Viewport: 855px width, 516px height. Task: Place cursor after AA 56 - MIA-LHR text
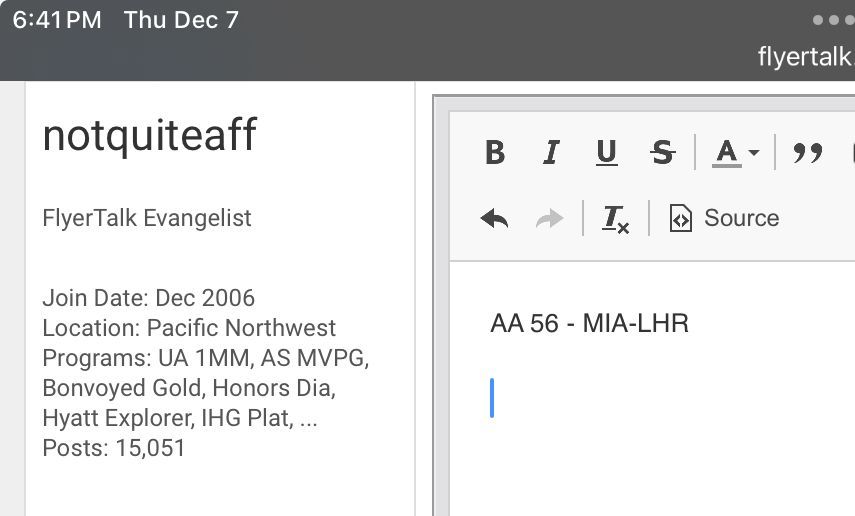[691, 323]
